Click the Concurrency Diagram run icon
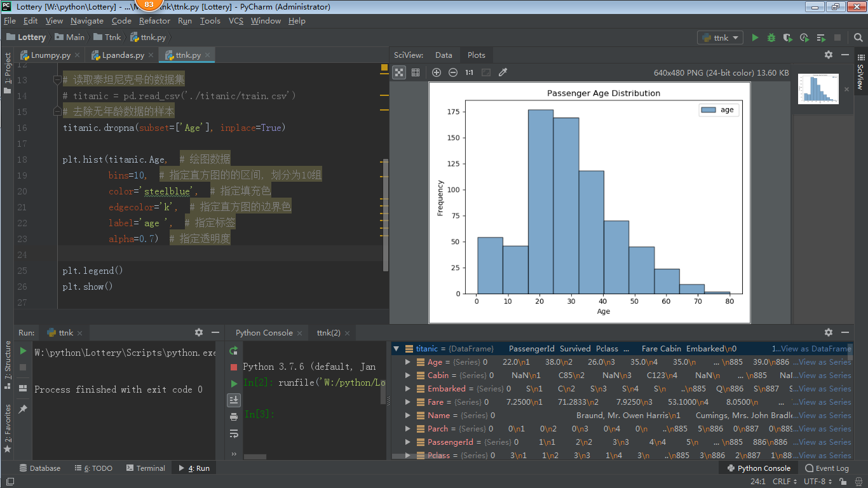 pyautogui.click(x=821, y=37)
